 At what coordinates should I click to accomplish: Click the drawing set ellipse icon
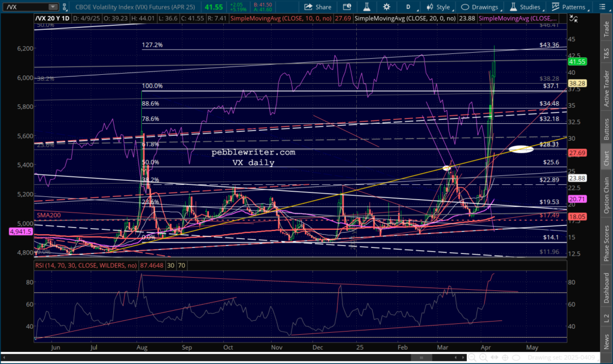(515, 358)
